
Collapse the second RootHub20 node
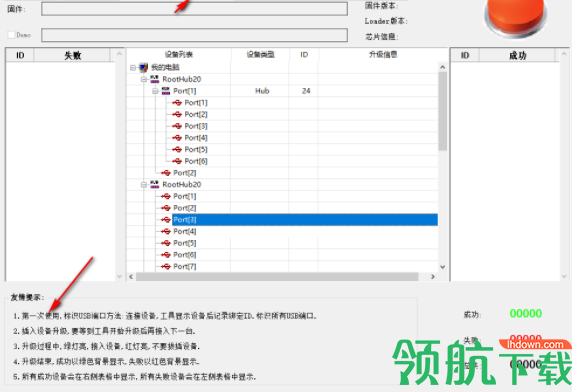point(144,185)
